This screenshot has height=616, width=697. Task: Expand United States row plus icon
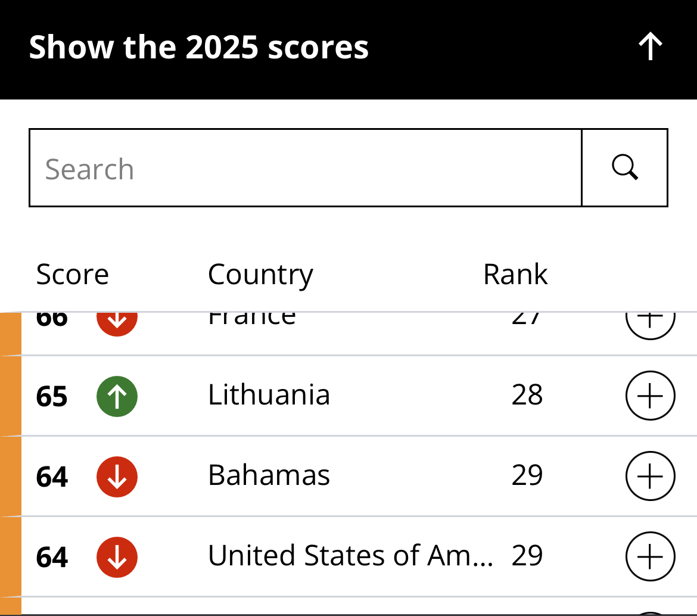[650, 556]
